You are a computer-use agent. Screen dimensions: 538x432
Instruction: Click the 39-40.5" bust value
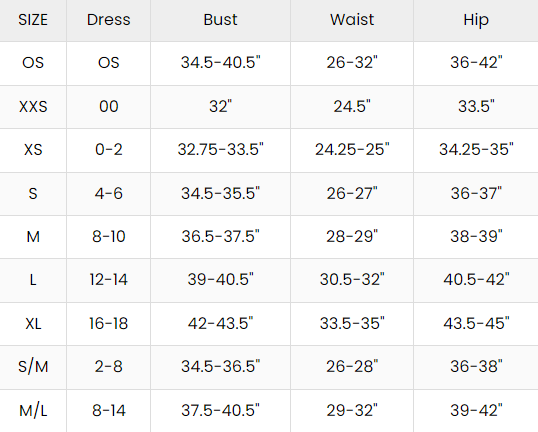tap(220, 279)
